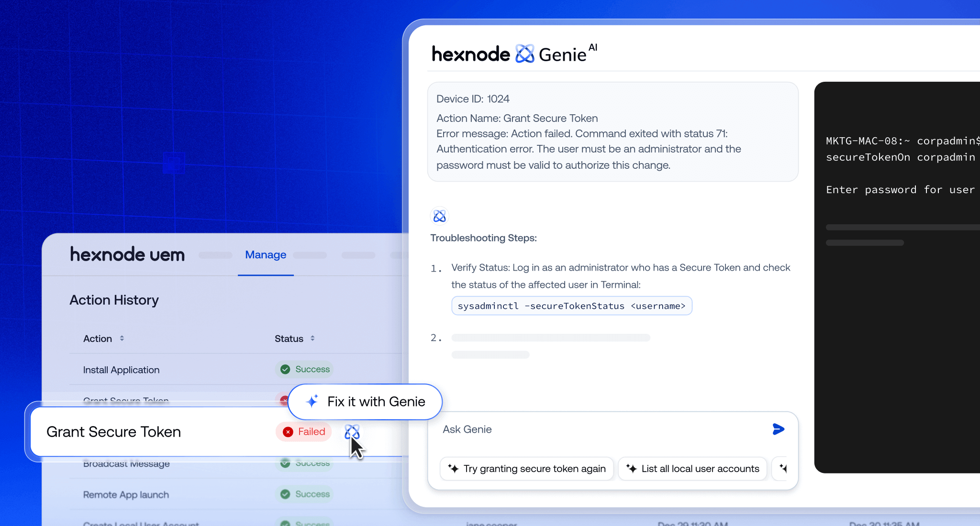Click the Success badge for Remote App launch
980x526 pixels.
305,494
